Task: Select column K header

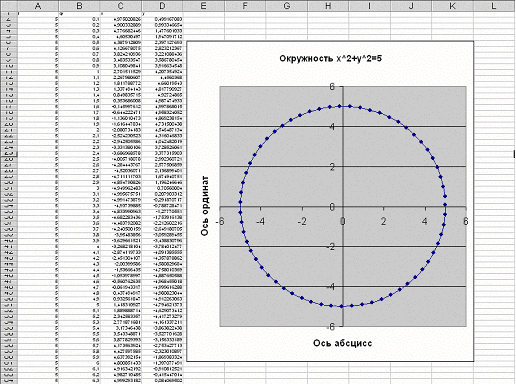Action: click(452, 6)
